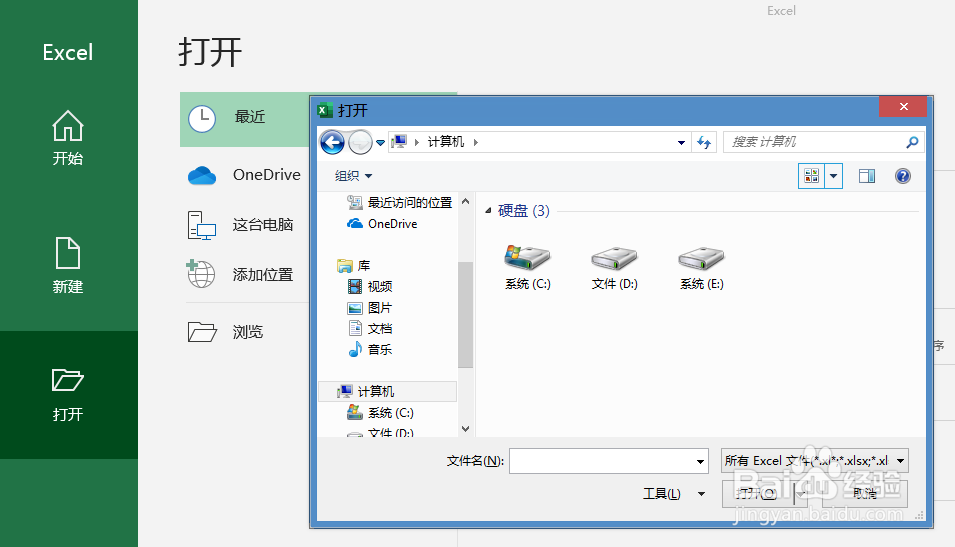The height and width of the screenshot is (547, 955).
Task: Go to Excel 开始 home page
Action: click(x=68, y=138)
